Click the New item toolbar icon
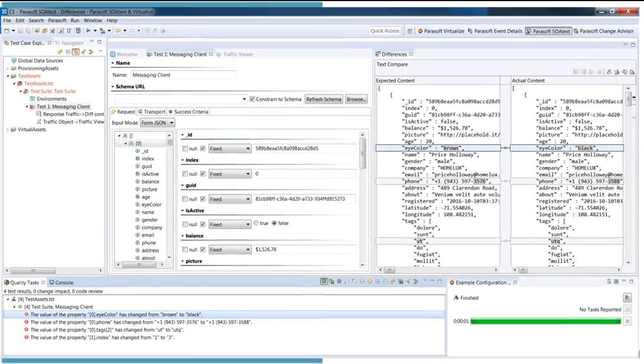The width and height of the screenshot is (644, 364). (x=7, y=30)
